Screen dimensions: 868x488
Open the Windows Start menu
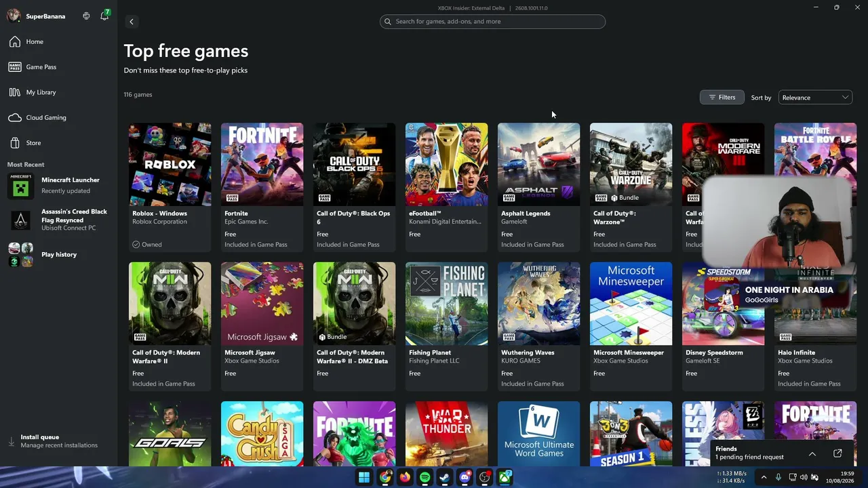click(364, 477)
